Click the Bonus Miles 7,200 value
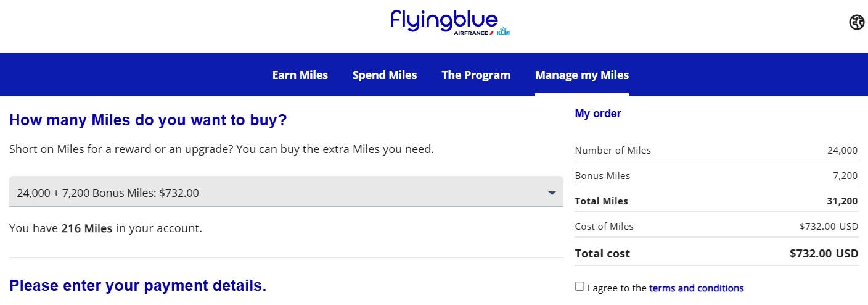The width and height of the screenshot is (868, 305). (845, 176)
